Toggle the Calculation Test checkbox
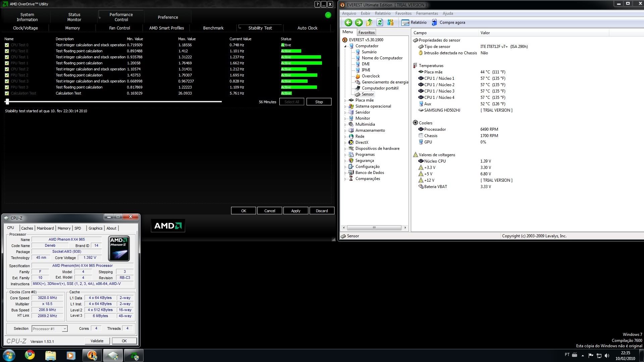This screenshot has height=362, width=644. [x=6, y=93]
